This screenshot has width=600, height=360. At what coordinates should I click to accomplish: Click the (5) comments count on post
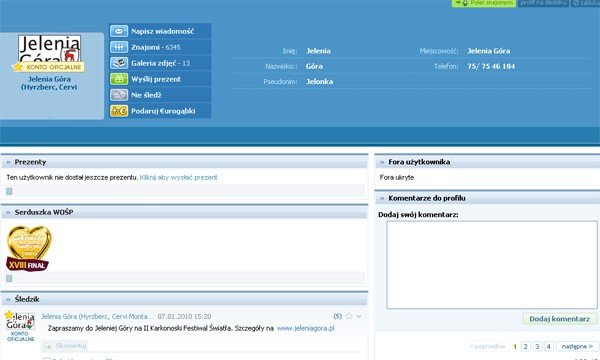338,316
